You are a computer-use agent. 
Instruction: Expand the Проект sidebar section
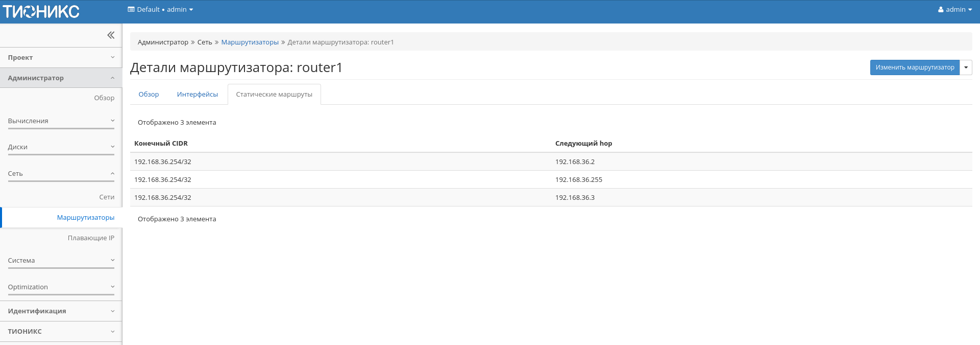pyautogui.click(x=61, y=58)
